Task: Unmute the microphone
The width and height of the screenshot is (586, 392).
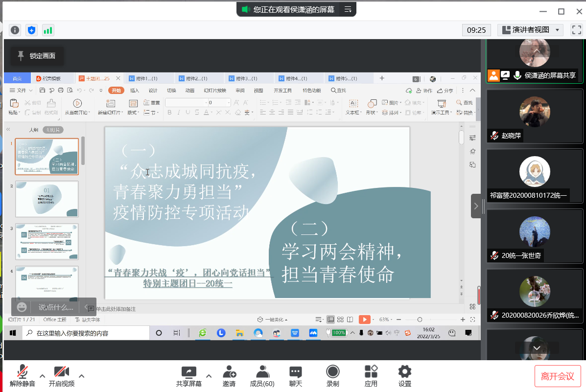Action: [23, 376]
